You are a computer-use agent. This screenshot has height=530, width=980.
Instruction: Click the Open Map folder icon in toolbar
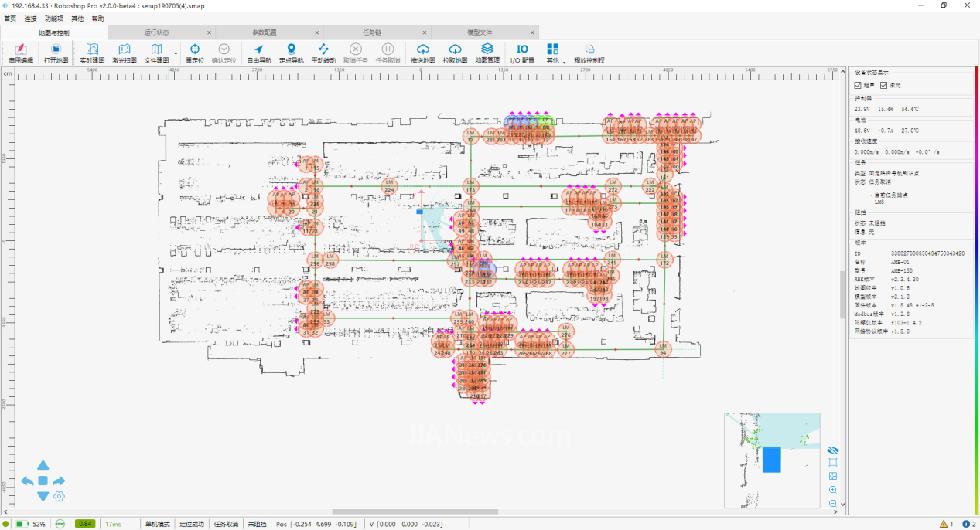[x=56, y=49]
